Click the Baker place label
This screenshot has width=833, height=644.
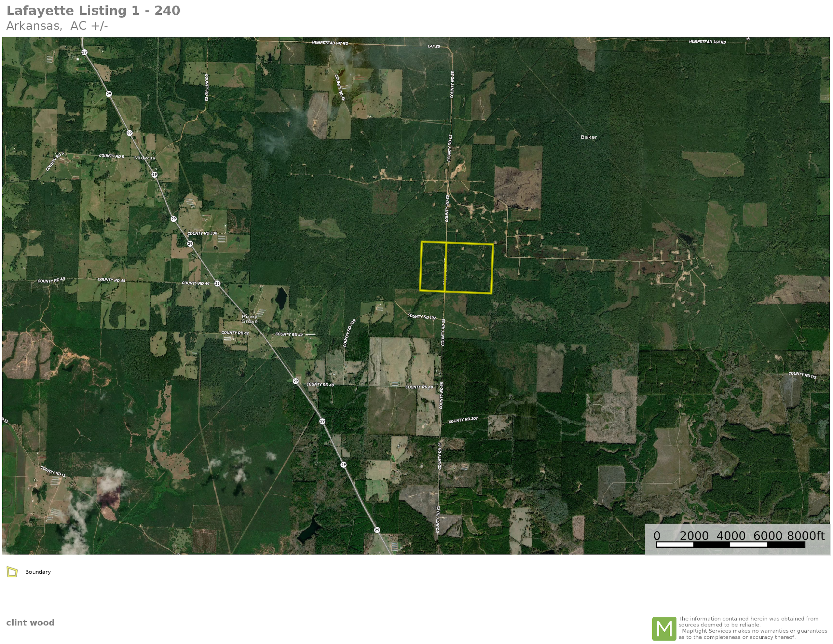(x=589, y=137)
